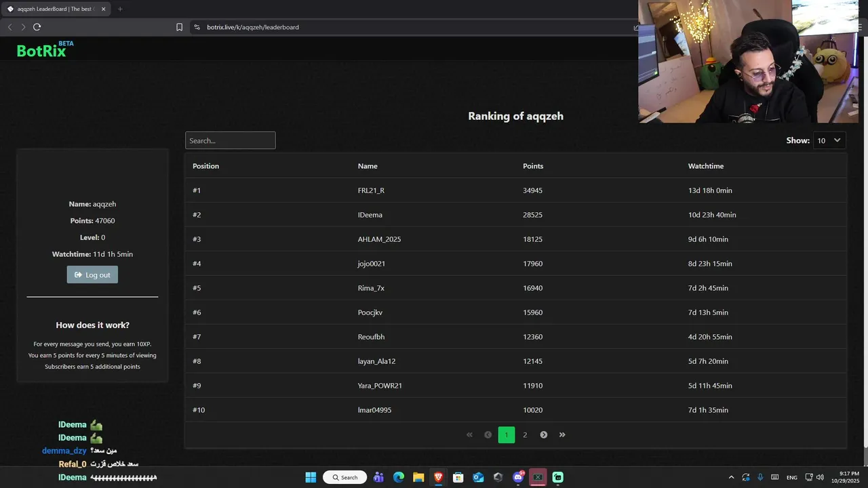Click the How does it work? heading
Viewport: 868px width, 488px height.
coord(92,325)
